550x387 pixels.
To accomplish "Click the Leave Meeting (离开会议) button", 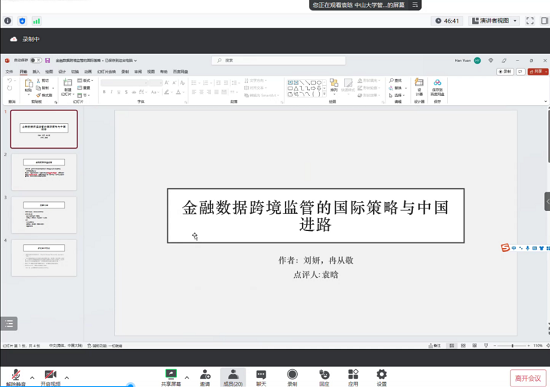I will pyautogui.click(x=528, y=378).
